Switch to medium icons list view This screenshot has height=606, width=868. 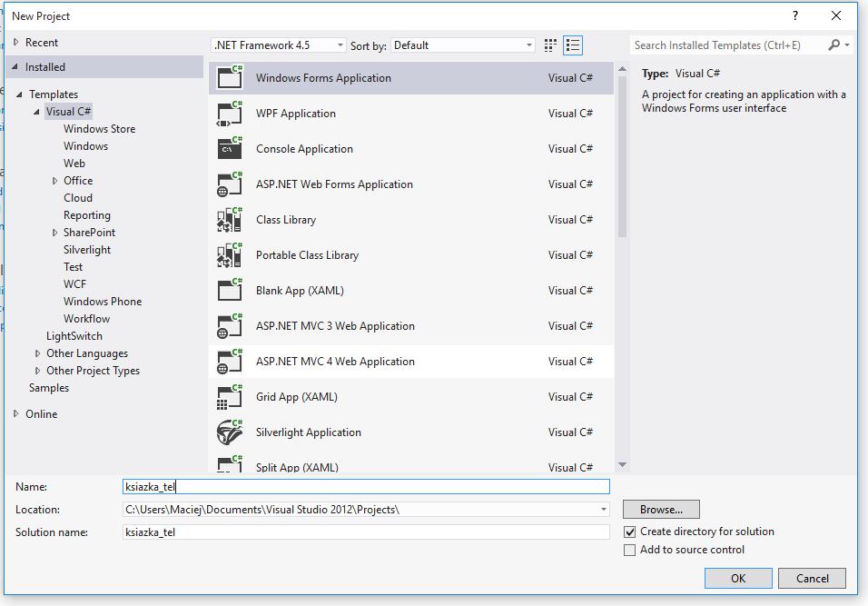tap(573, 45)
